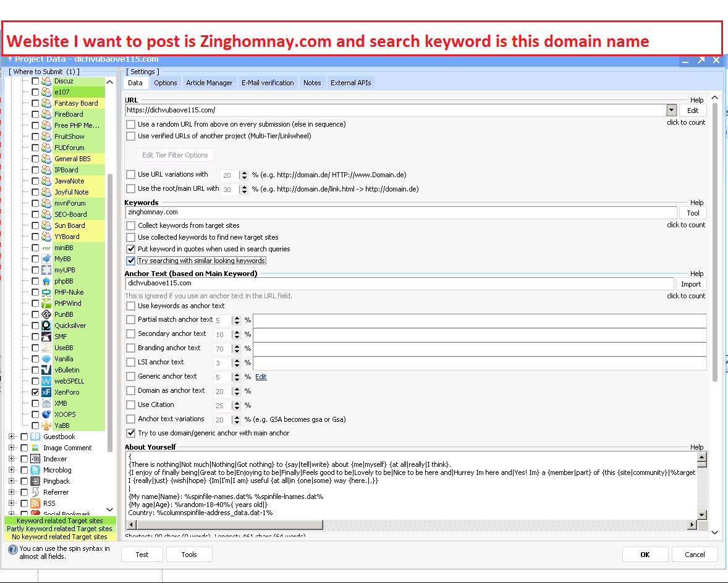Click the phpBB engine icon
This screenshot has height=583, width=728.
click(46, 281)
